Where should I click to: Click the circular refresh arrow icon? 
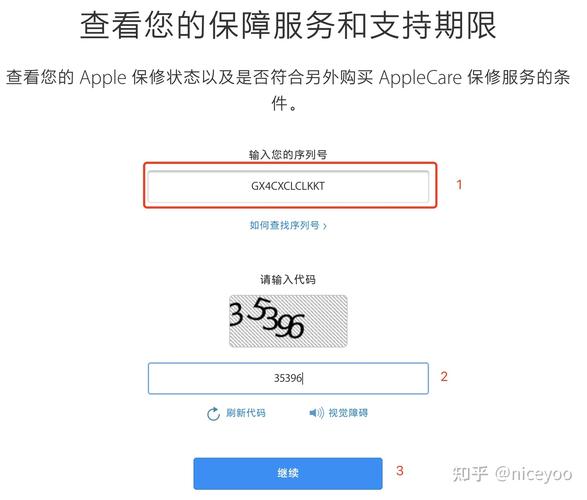click(213, 414)
